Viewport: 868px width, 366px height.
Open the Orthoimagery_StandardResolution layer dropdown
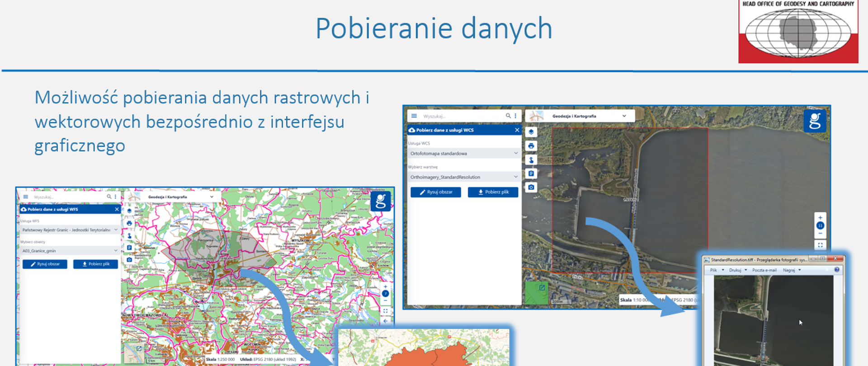click(x=464, y=177)
